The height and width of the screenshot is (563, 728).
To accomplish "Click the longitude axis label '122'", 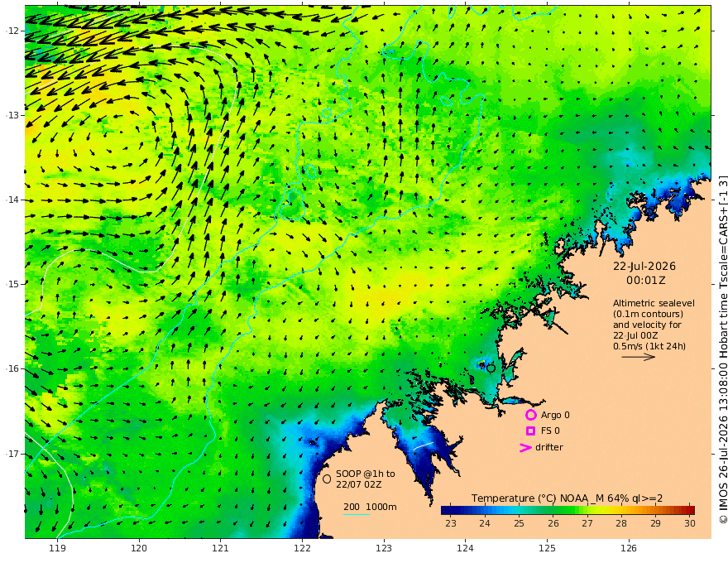I will pos(302,549).
